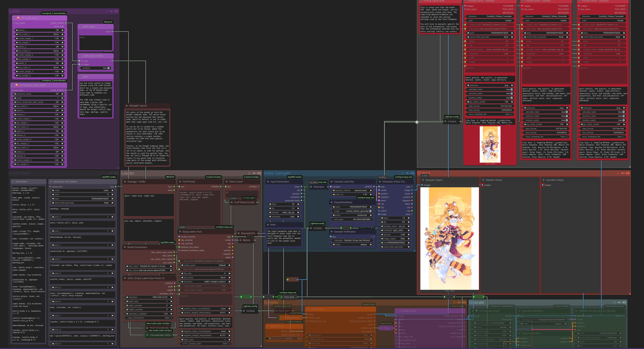Select the Pipe Edit node
Screen dimensions: 644x349
pyautogui.click(x=288, y=297)
